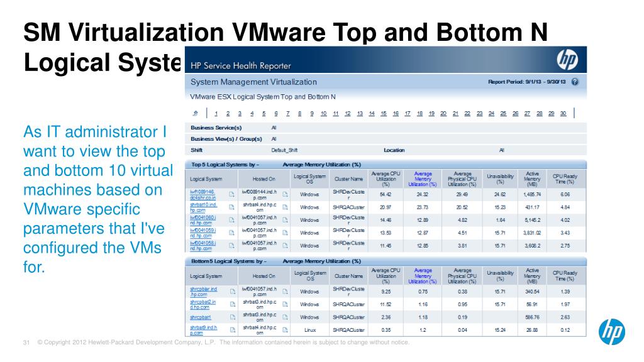Open document icon next to shrcpbat1
Screen dimensions: 644x362
[x=233, y=317]
